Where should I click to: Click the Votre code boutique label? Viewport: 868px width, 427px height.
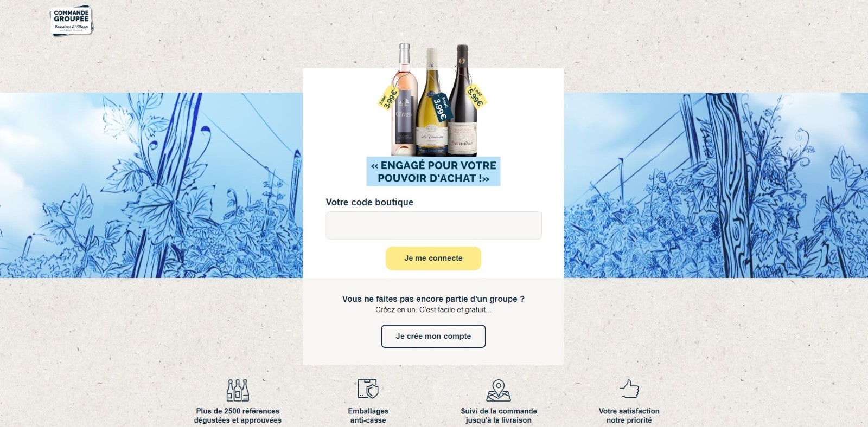coord(369,202)
